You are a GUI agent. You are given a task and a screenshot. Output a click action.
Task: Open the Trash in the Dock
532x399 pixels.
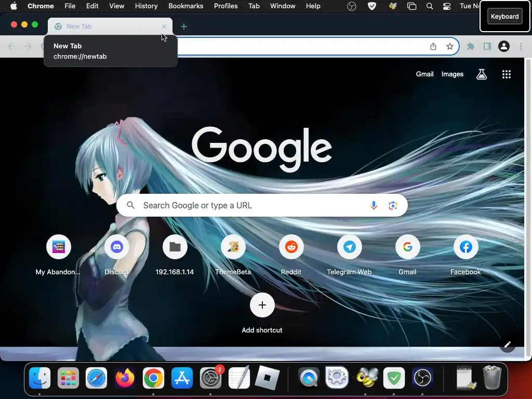click(x=492, y=377)
